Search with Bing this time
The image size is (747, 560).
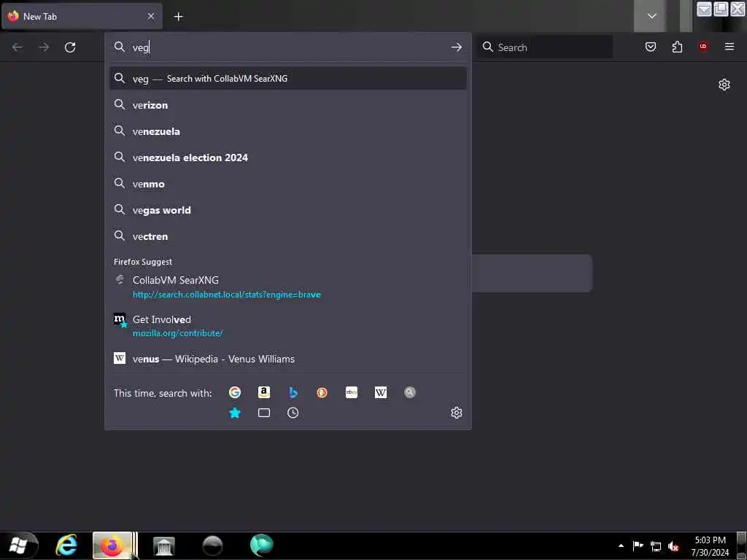click(x=293, y=392)
